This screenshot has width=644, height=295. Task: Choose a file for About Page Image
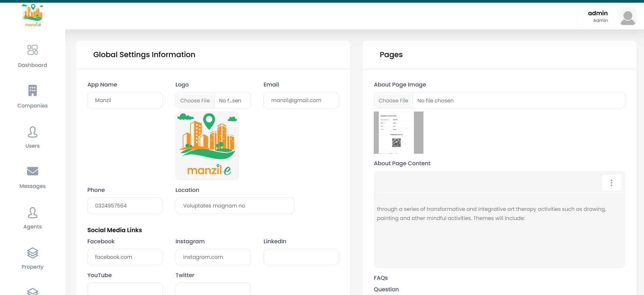pos(393,100)
